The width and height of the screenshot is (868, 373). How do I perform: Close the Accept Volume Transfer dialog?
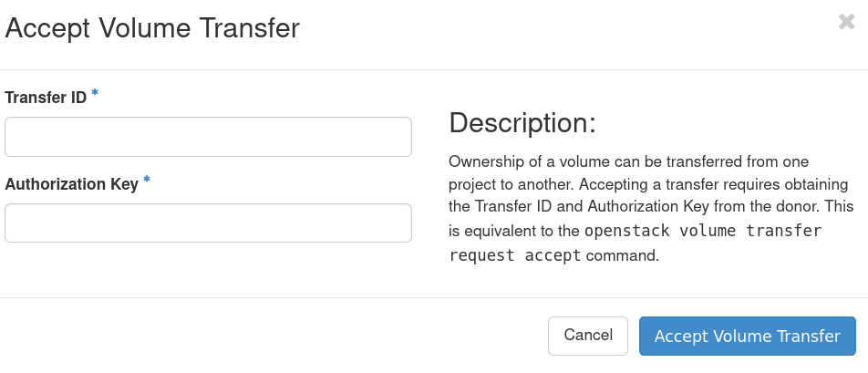click(846, 22)
